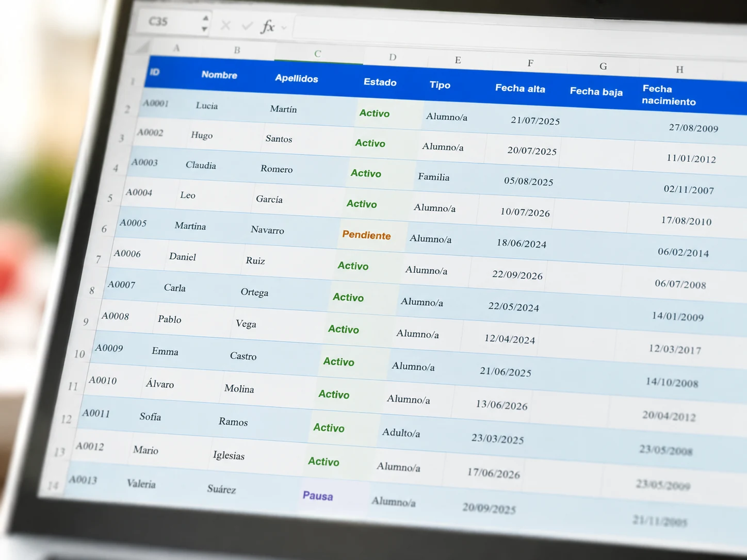Click the birth date cell '06/02/2014'

pos(683,252)
